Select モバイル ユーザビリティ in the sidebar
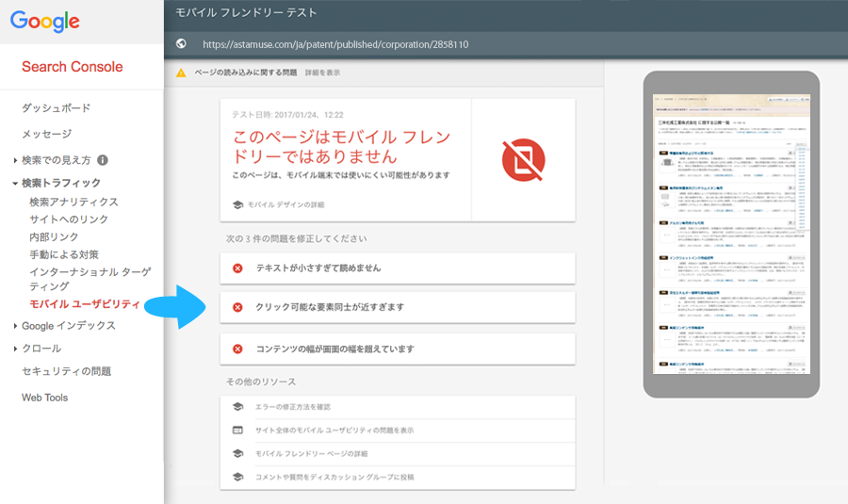Screen dimensions: 848x504 coord(85,304)
